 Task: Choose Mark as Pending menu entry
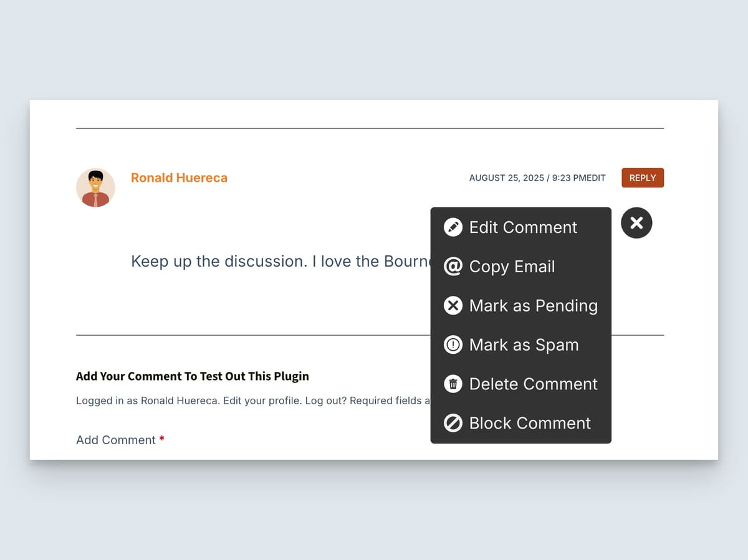534,305
